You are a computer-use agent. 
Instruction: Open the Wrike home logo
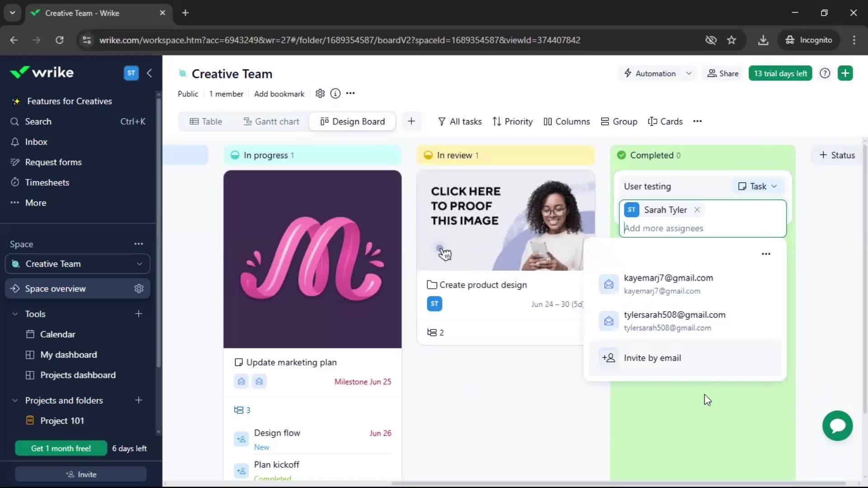42,72
